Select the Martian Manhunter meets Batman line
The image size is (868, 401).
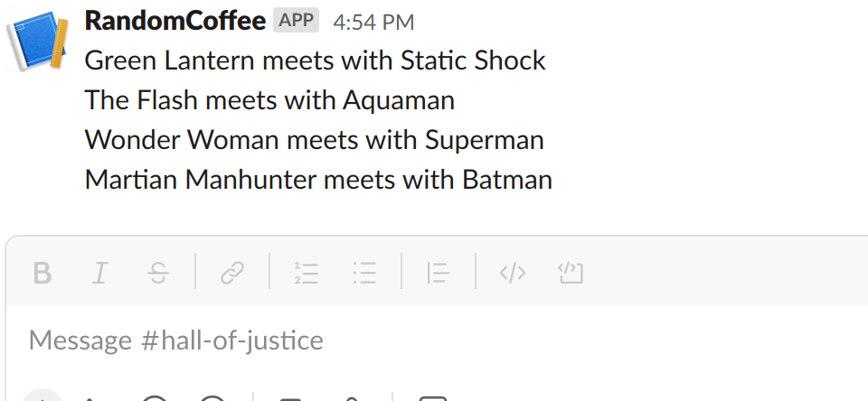[318, 180]
